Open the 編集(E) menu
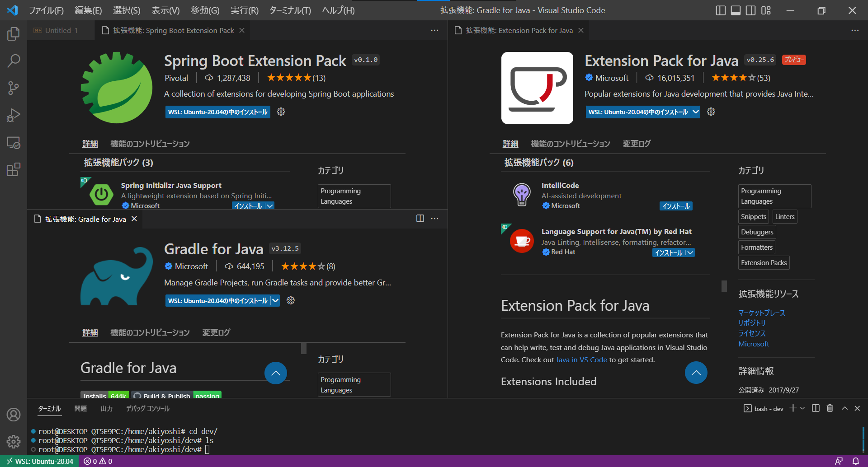 click(x=88, y=10)
